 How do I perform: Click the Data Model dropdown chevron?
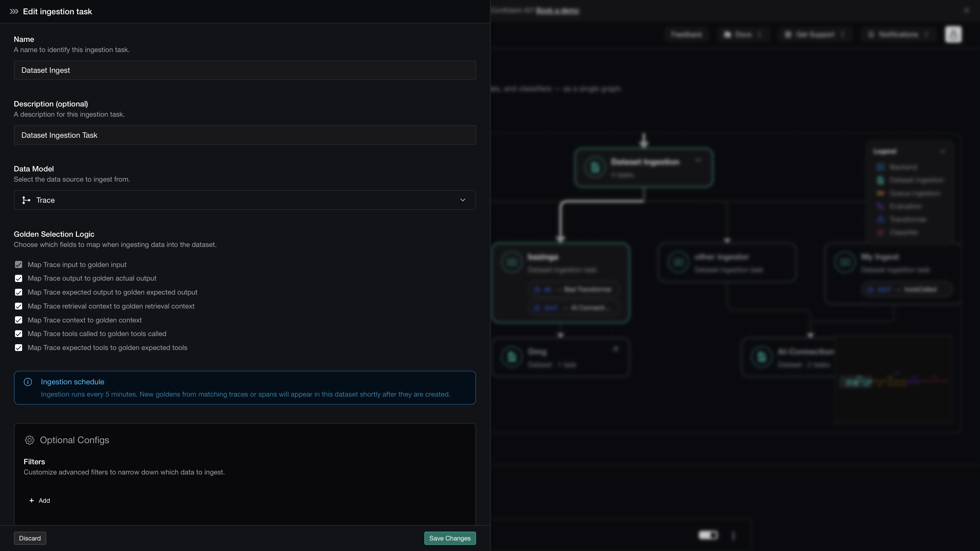tap(463, 200)
